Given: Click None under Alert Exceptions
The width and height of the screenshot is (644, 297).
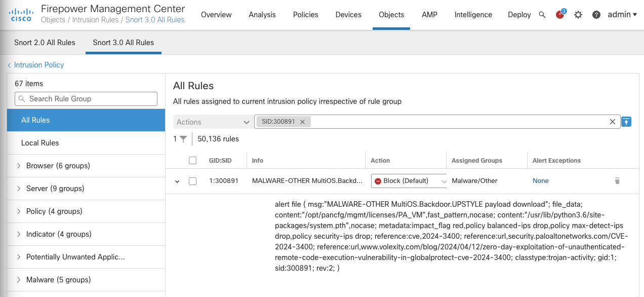Looking at the screenshot, I should 540,180.
